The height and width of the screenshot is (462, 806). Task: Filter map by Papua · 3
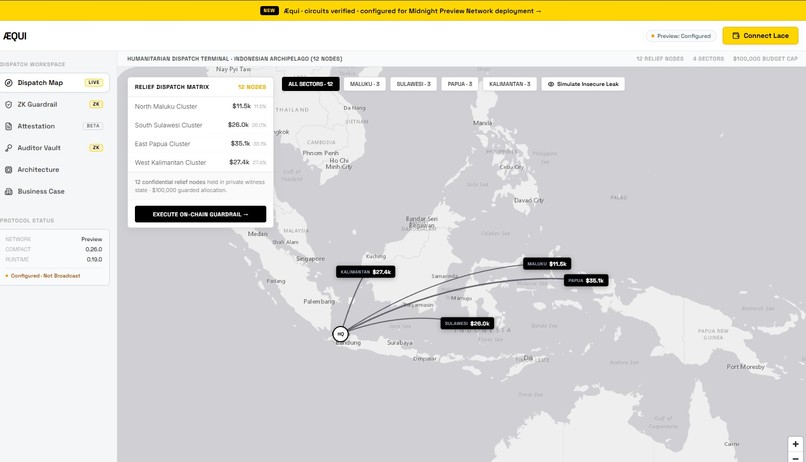coord(460,84)
